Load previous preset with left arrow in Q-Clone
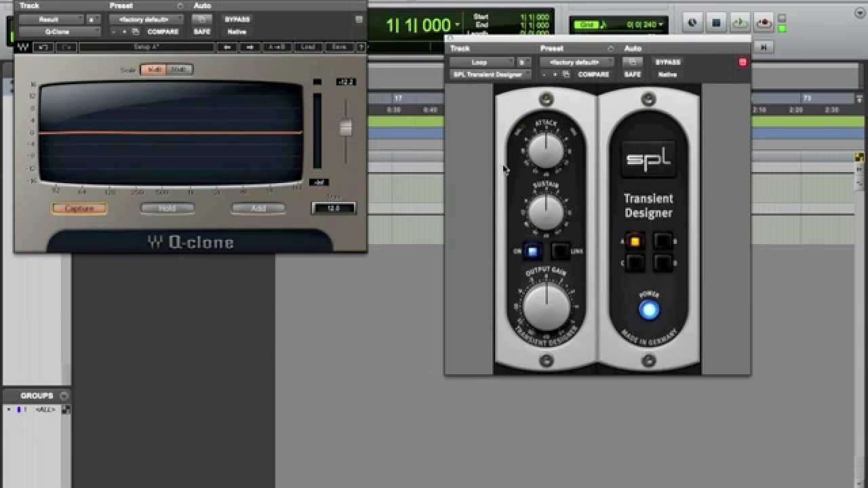The image size is (868, 488). [227, 47]
